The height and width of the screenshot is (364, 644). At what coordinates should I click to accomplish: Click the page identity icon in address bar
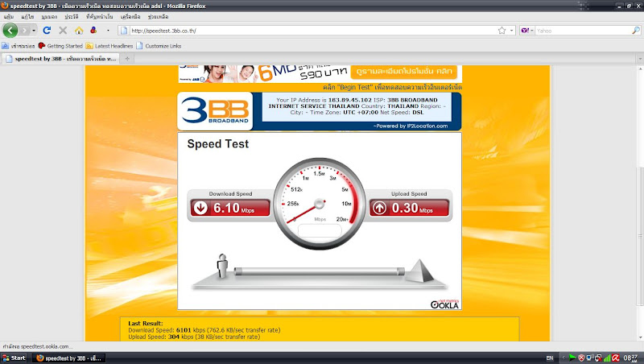(x=124, y=31)
